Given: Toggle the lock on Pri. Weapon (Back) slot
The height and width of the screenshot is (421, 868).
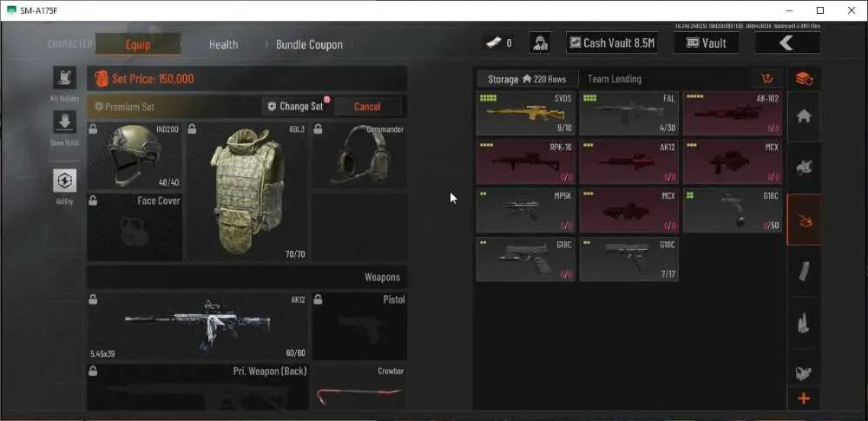Looking at the screenshot, I should [93, 371].
